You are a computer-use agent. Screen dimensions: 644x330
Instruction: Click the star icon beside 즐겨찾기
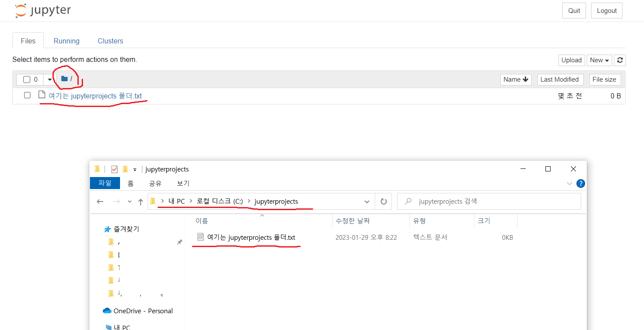point(108,229)
